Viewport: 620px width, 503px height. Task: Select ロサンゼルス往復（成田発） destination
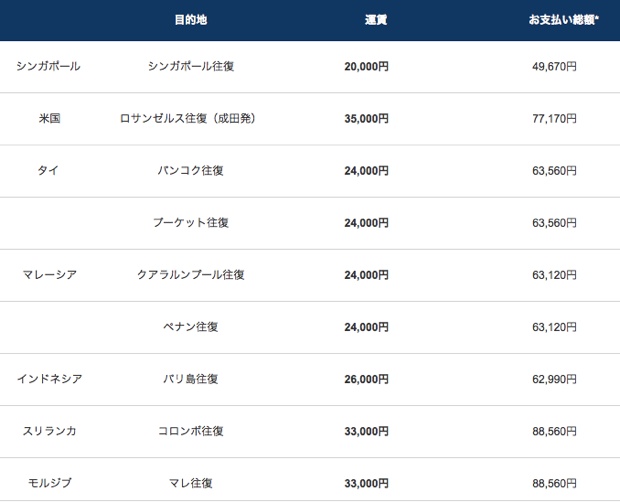[188, 118]
